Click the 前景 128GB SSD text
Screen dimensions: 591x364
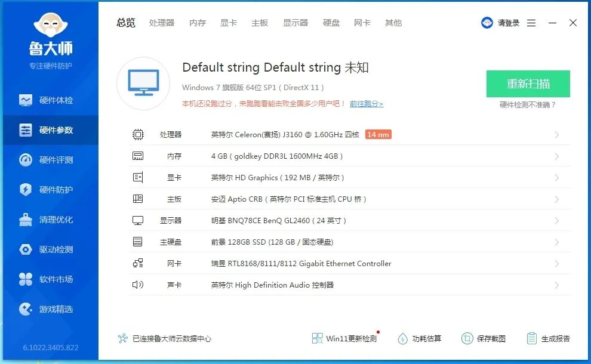[x=272, y=242]
